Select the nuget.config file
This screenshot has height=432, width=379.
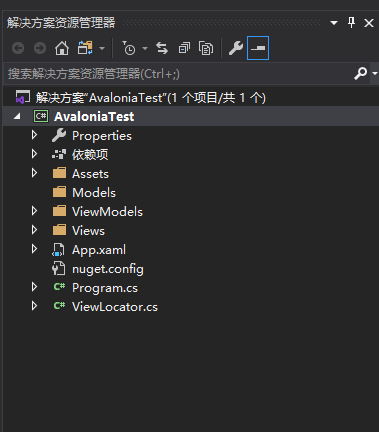click(x=108, y=269)
